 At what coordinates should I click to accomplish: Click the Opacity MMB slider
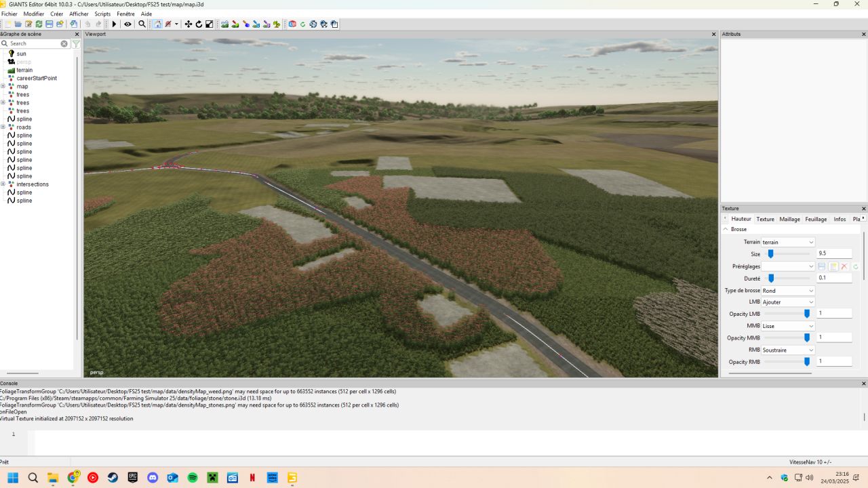click(787, 338)
